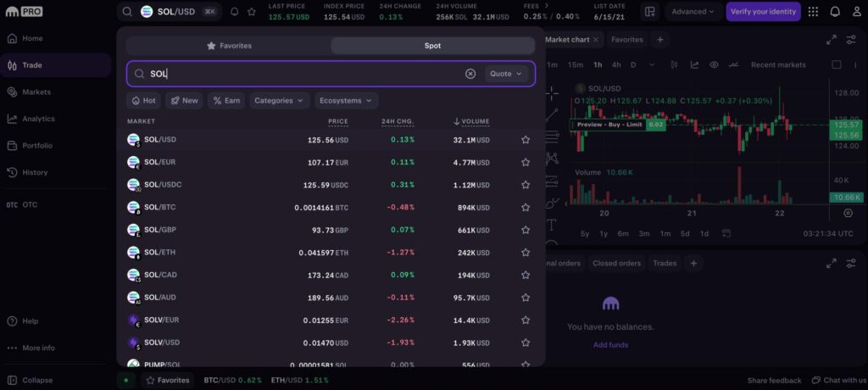This screenshot has height=390, width=868.
Task: Star the SOLV/EUR row as favorite
Action: pyautogui.click(x=526, y=320)
